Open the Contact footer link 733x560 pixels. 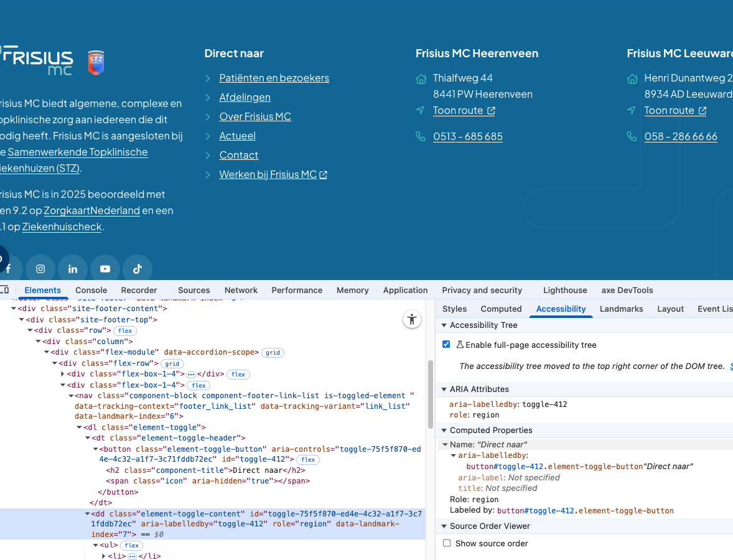click(x=238, y=155)
